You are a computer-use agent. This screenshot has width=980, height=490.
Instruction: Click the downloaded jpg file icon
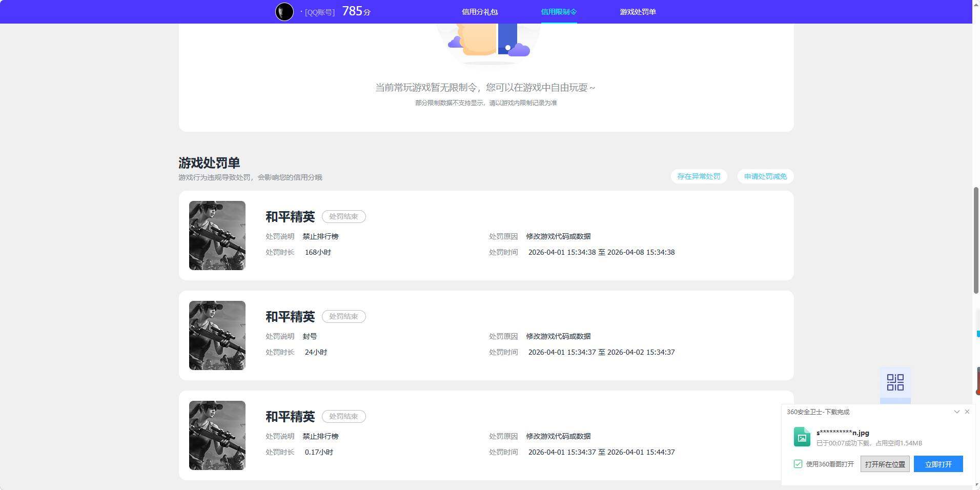pyautogui.click(x=802, y=437)
